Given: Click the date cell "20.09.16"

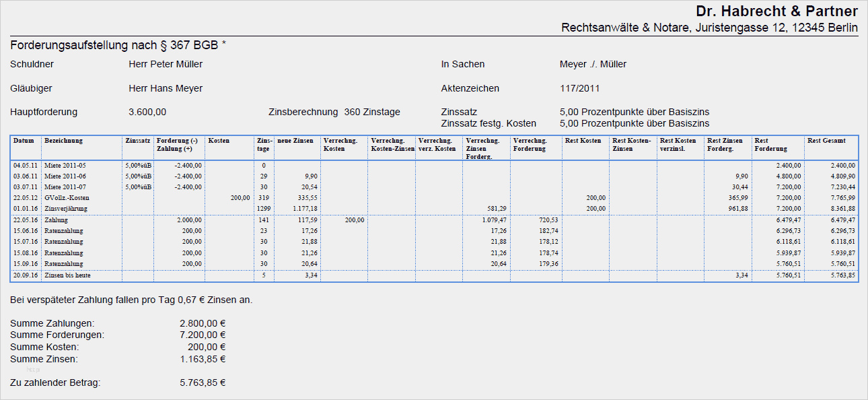Looking at the screenshot, I should [x=25, y=275].
